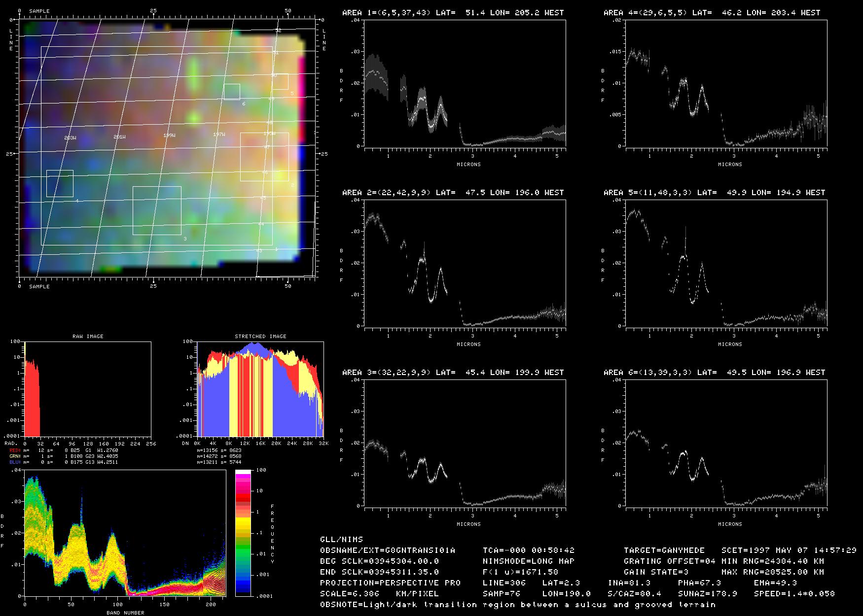Open the AREA 1 spectrum plot
863x616 pixels.
coord(465,83)
